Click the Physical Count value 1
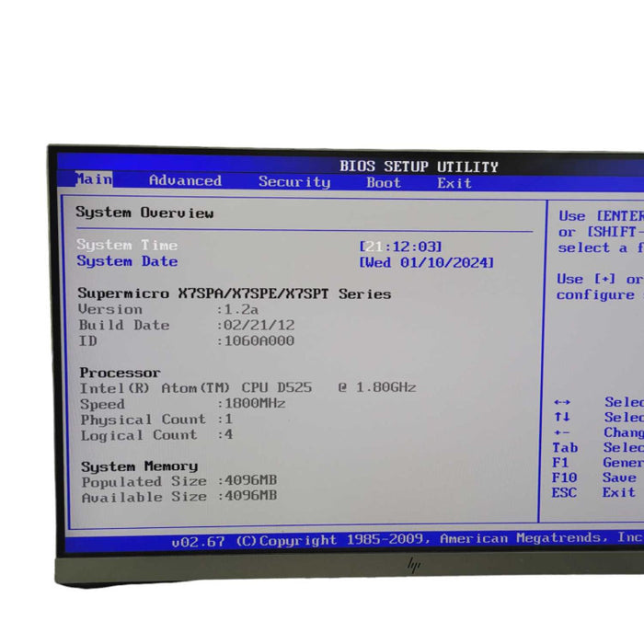Image resolution: width=644 pixels, height=644 pixels. point(228,419)
